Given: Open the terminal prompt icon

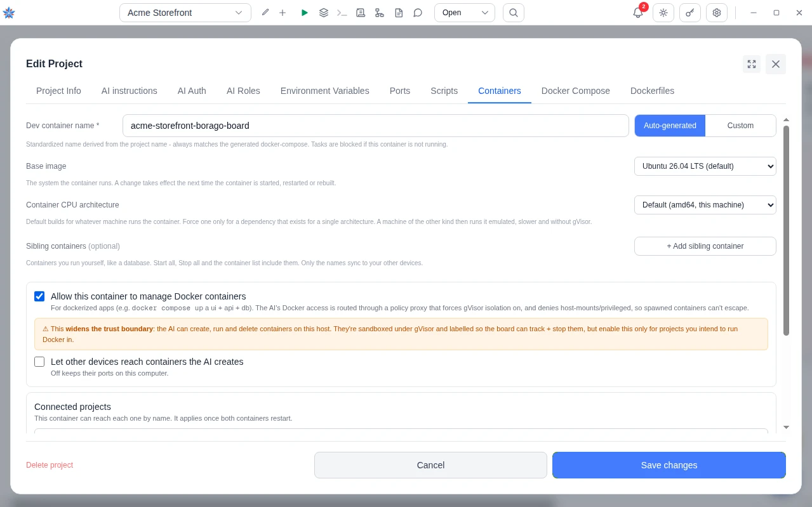Looking at the screenshot, I should (x=342, y=13).
